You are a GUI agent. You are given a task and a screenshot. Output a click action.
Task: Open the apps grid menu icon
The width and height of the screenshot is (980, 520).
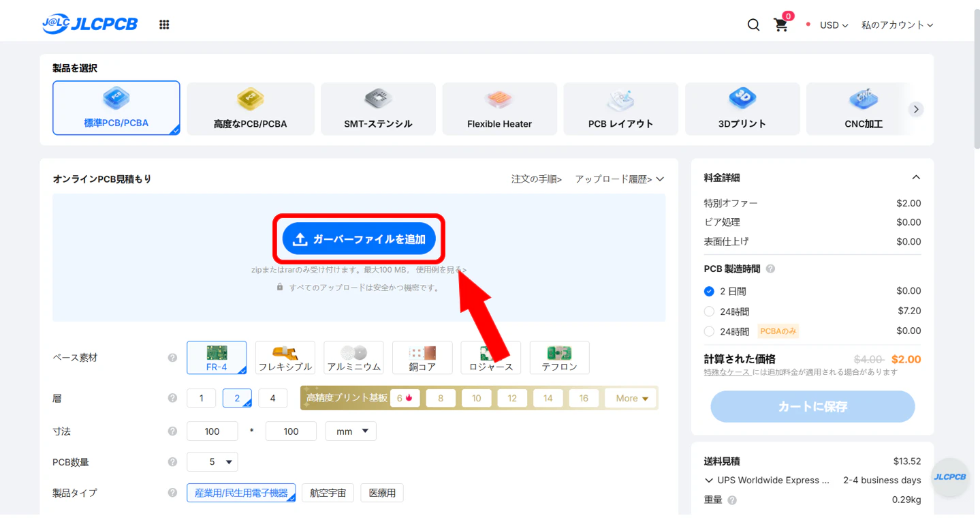pyautogui.click(x=164, y=25)
